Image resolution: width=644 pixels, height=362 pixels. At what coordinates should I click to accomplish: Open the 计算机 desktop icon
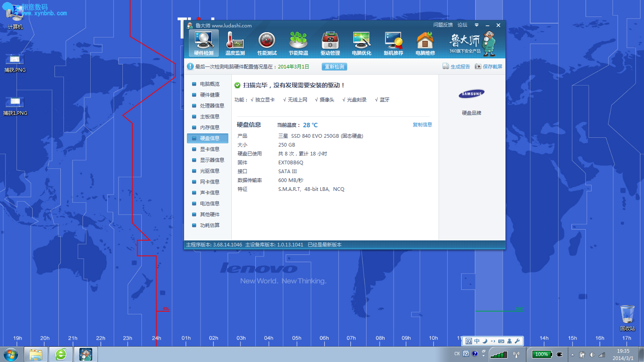15,17
